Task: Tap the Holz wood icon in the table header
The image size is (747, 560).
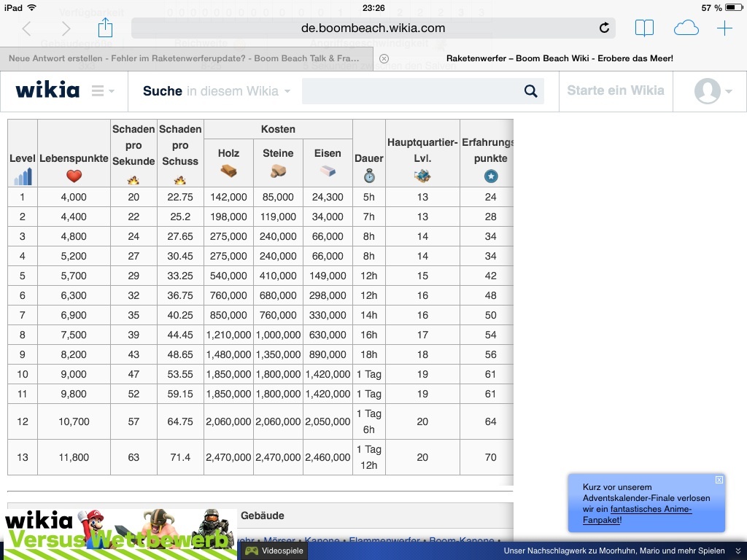Action: click(x=229, y=171)
